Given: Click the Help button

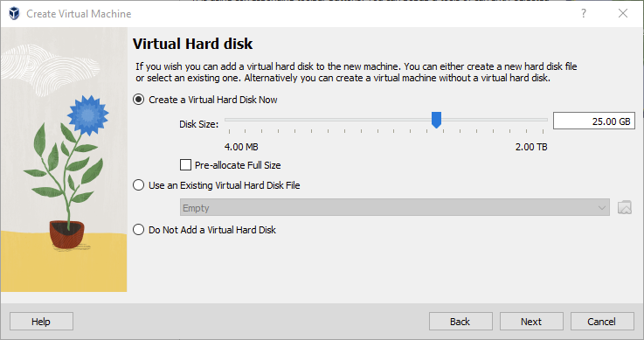Looking at the screenshot, I should tap(41, 321).
